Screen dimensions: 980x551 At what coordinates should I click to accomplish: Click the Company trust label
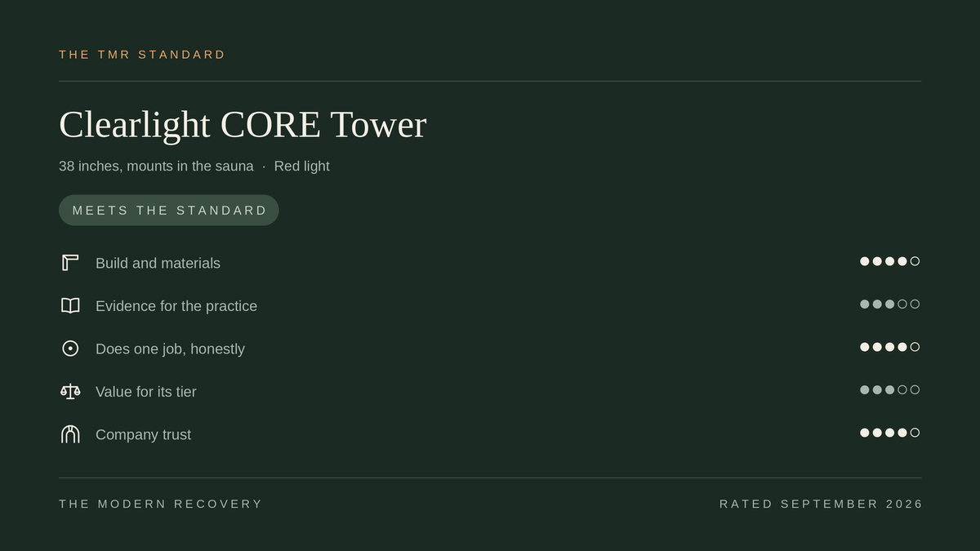click(143, 435)
